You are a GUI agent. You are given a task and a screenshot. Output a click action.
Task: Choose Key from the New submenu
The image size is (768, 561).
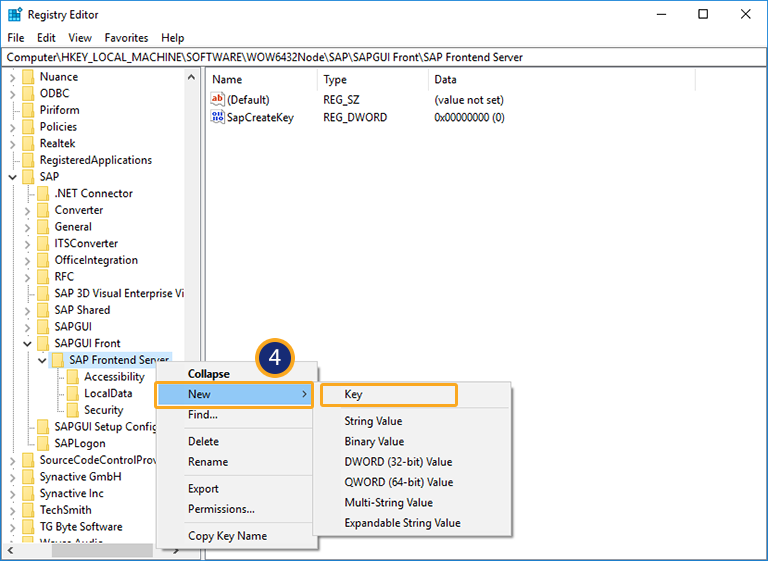coord(388,395)
